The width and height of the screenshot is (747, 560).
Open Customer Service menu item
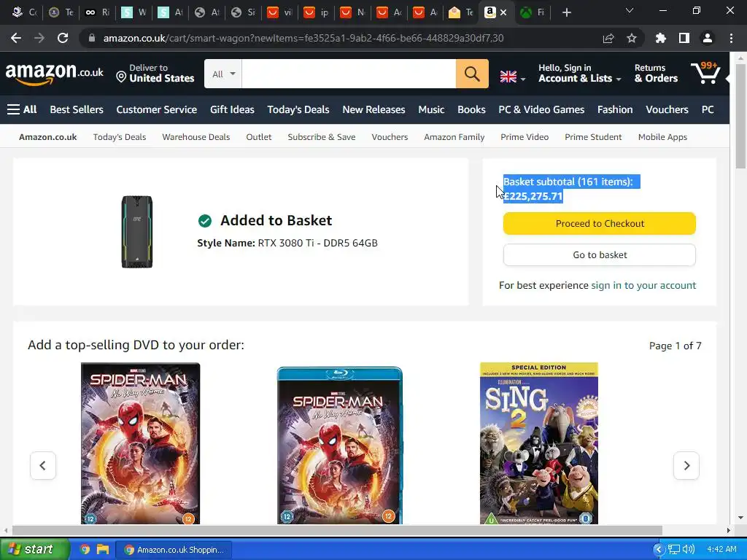(x=156, y=109)
